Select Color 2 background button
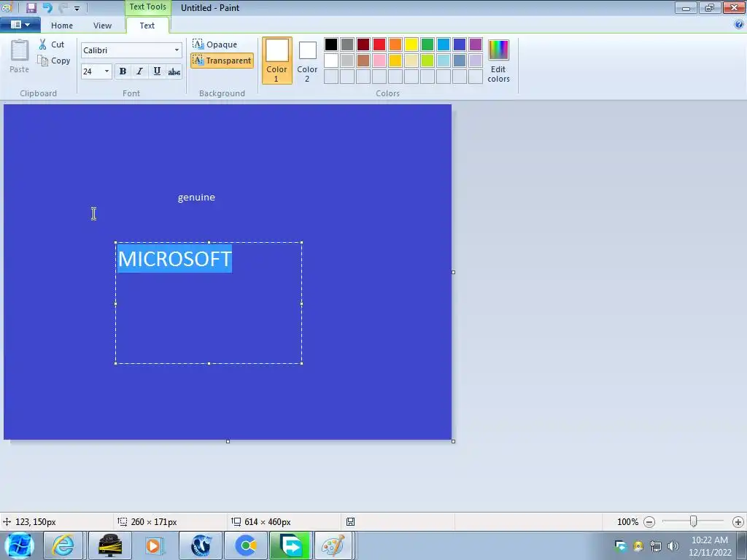 [x=307, y=61]
